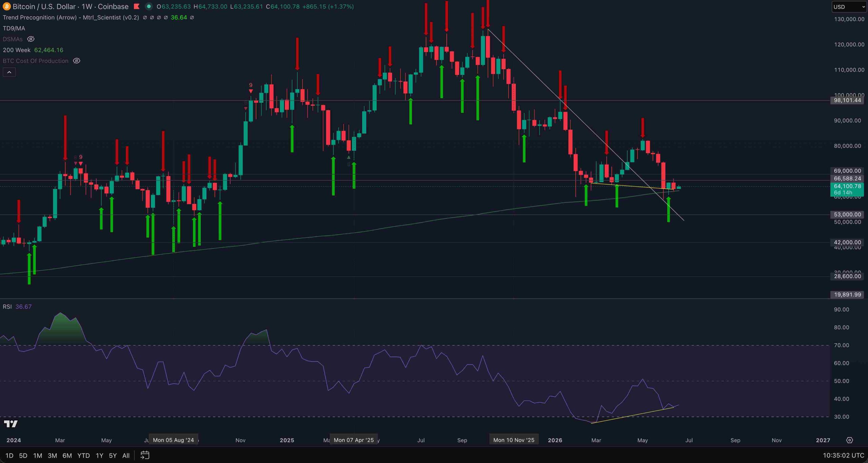This screenshot has height=463, width=868.
Task: Click the 10:35:02 UTC timezone clock
Action: [843, 456]
